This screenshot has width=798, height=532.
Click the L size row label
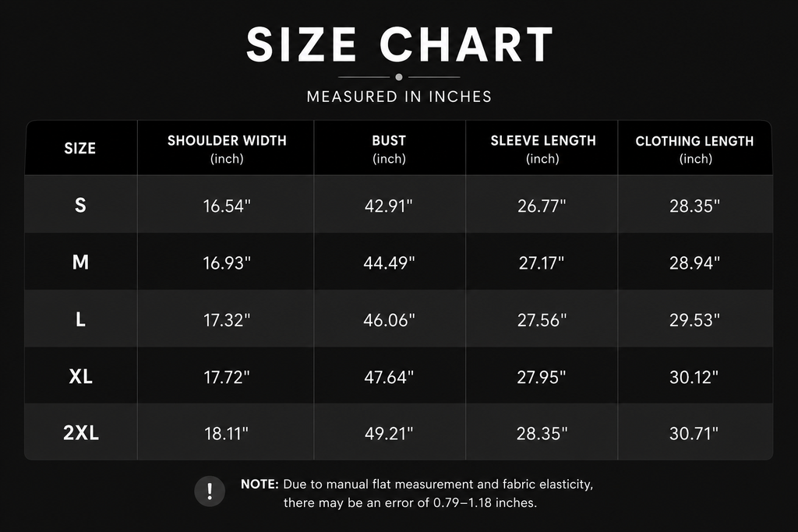(80, 319)
